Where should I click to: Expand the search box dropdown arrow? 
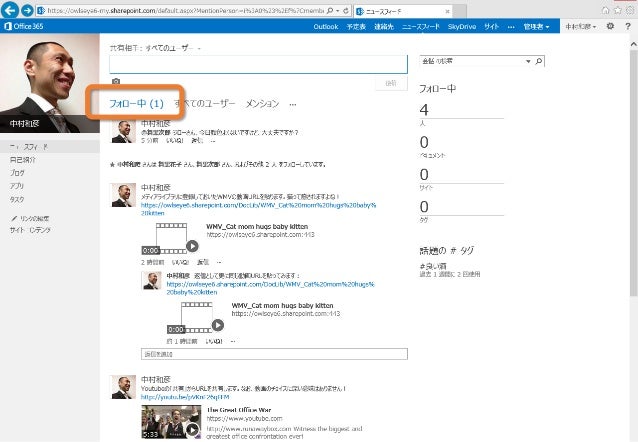click(x=528, y=61)
